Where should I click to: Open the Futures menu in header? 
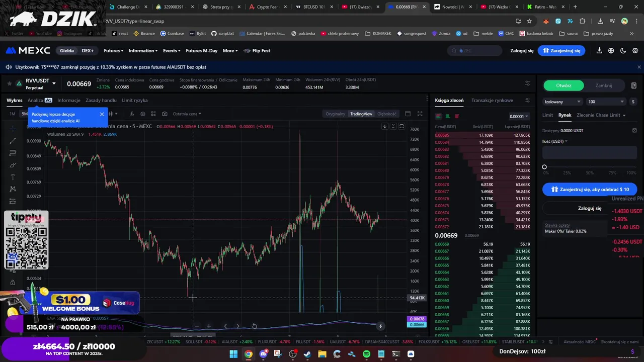[x=113, y=51]
